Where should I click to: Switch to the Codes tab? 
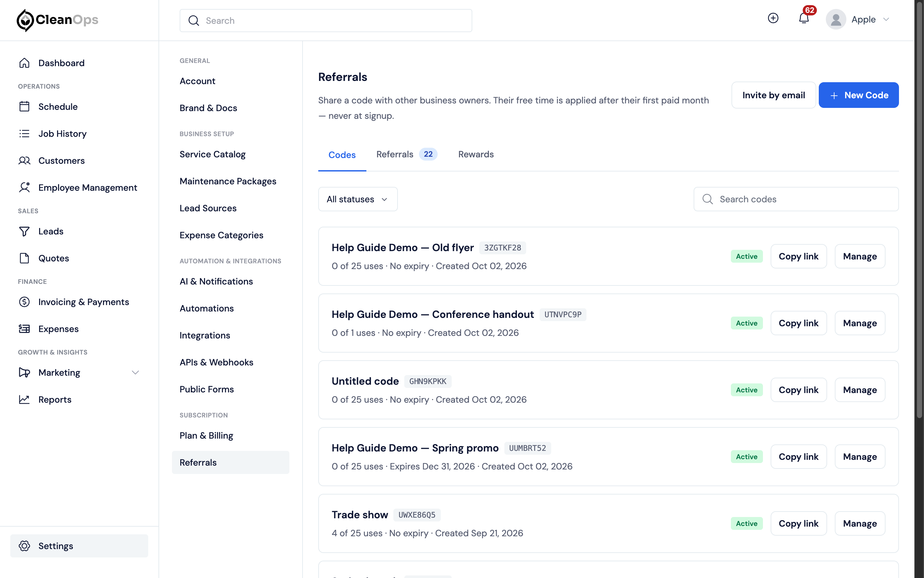pyautogui.click(x=342, y=155)
